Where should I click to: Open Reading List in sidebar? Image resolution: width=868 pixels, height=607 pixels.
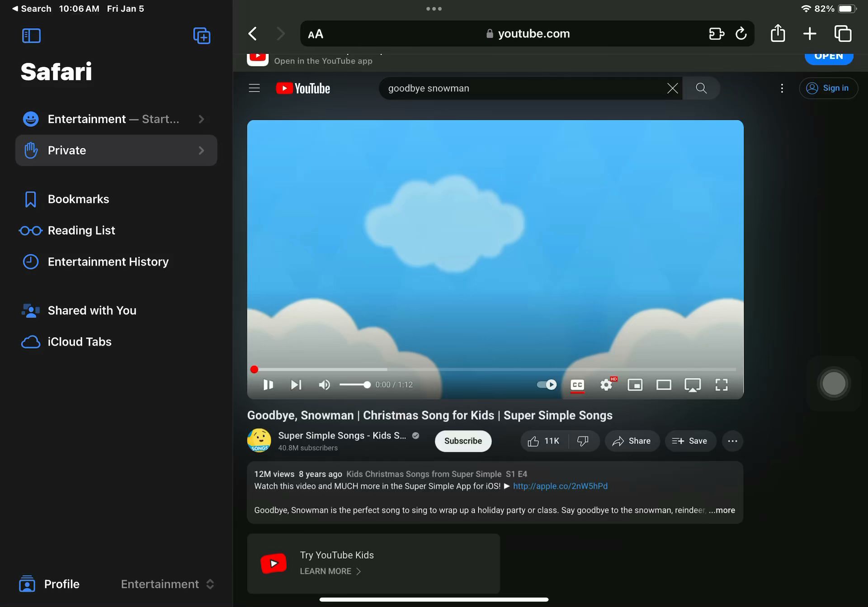(81, 230)
